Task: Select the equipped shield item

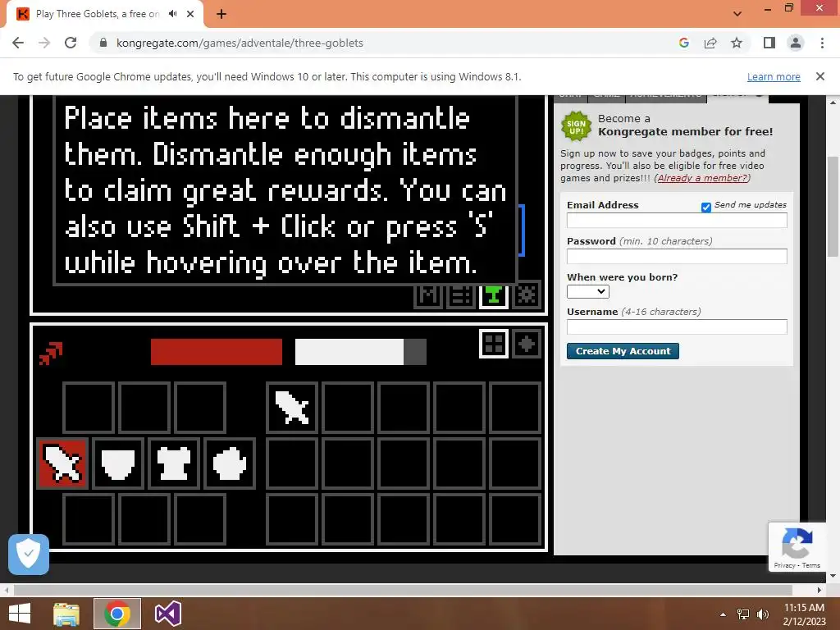Action: [x=118, y=463]
